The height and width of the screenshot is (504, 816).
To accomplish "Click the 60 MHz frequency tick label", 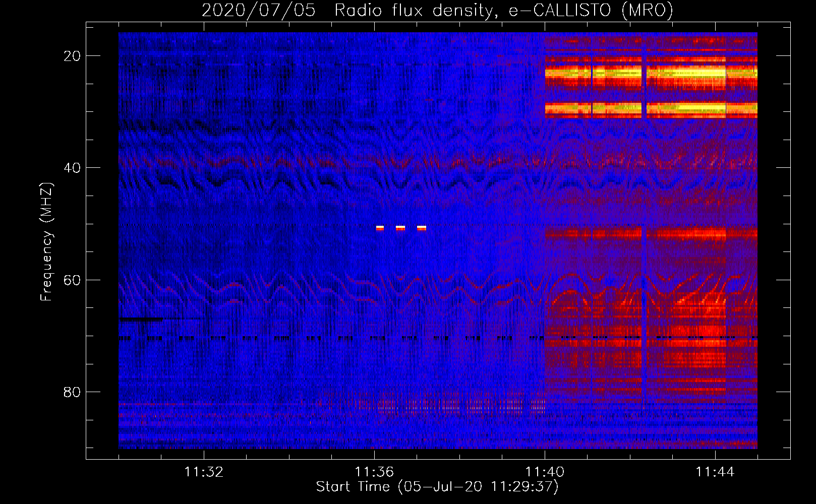I will 72,280.
